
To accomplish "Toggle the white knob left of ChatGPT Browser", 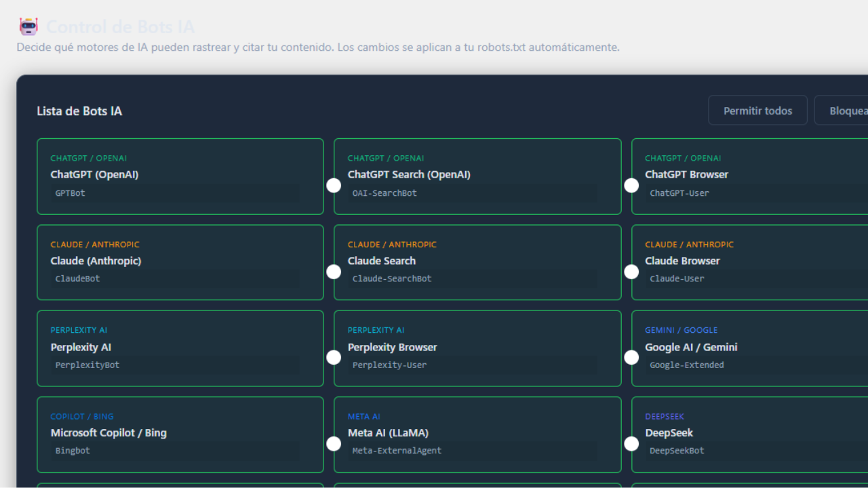I will (631, 186).
